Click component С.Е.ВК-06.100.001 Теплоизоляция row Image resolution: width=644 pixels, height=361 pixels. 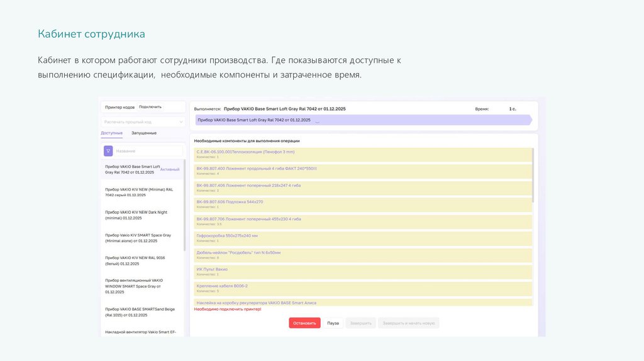(363, 155)
